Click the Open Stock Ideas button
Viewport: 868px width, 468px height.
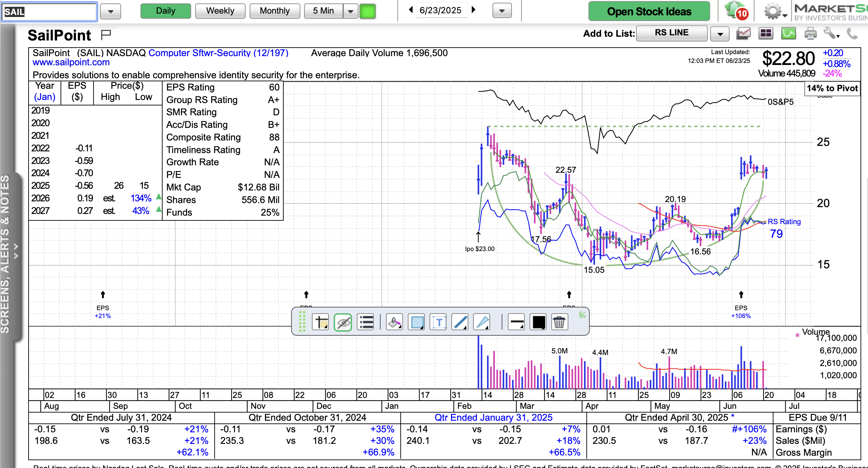tap(649, 11)
